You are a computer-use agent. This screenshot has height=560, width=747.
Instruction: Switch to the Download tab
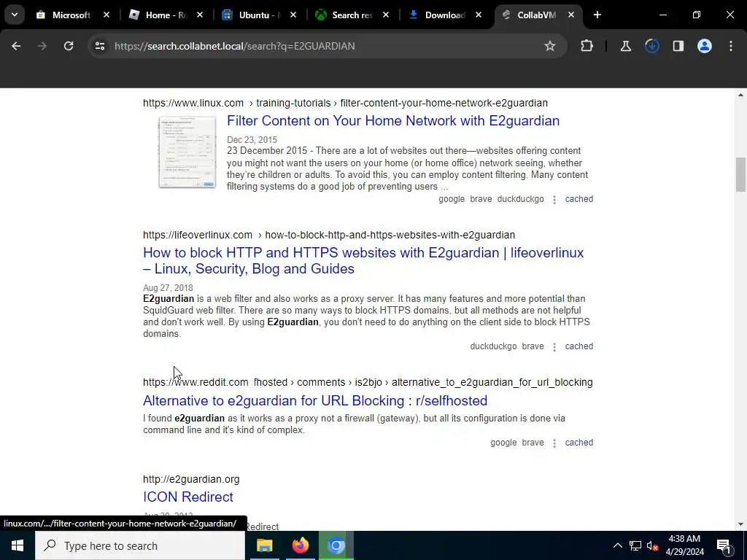[x=443, y=15]
